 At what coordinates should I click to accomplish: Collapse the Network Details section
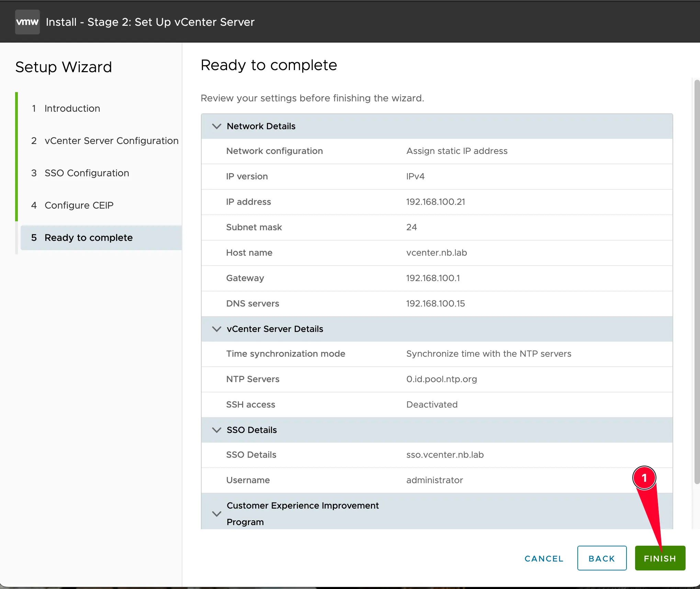(x=217, y=126)
